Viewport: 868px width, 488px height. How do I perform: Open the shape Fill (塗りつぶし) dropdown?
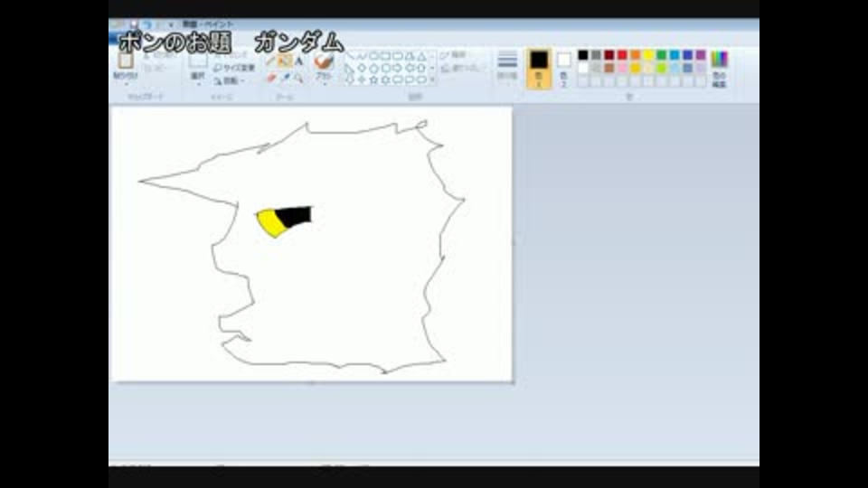(464, 68)
